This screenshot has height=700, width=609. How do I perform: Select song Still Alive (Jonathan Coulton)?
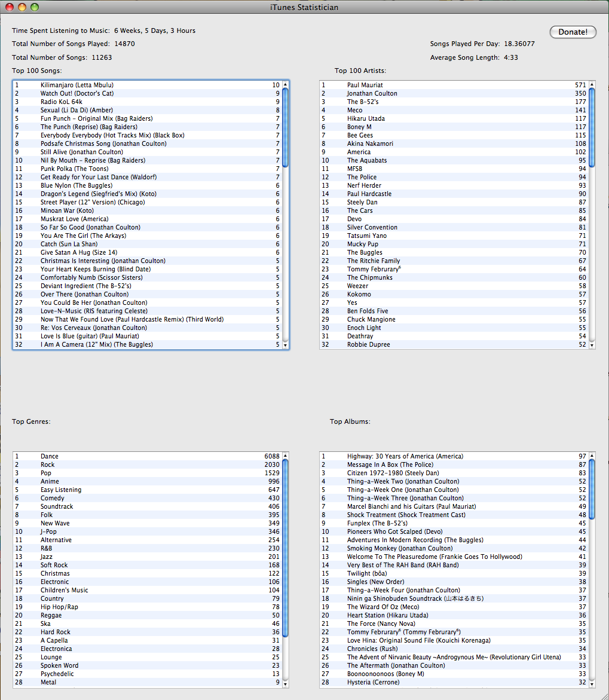click(148, 152)
